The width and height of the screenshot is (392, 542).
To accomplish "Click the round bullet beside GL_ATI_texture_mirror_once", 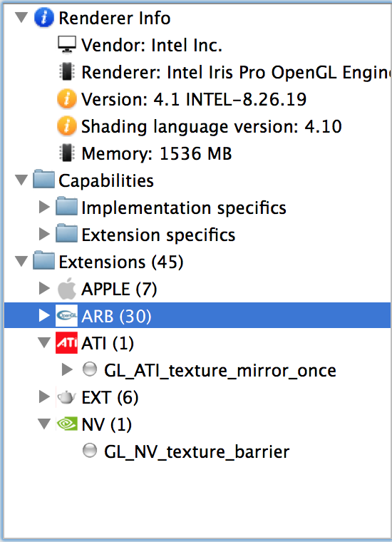I will point(90,369).
